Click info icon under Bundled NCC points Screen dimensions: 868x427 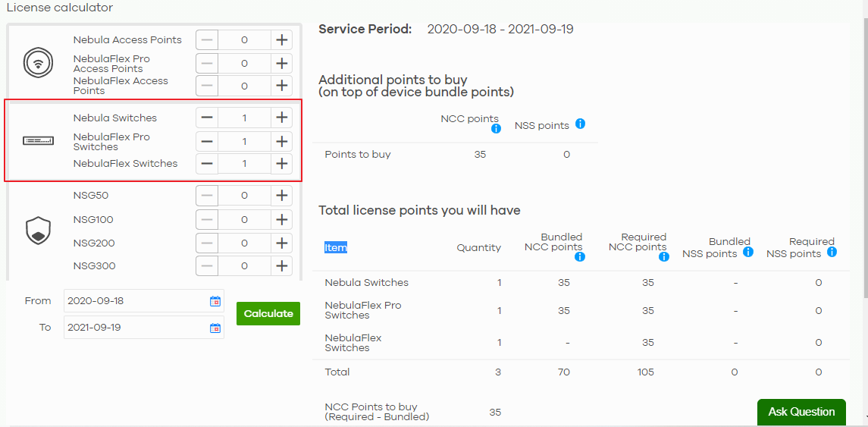point(580,256)
